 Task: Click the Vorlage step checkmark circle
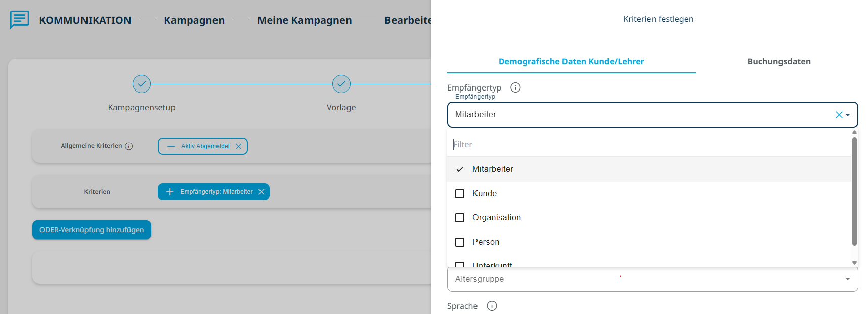point(341,84)
